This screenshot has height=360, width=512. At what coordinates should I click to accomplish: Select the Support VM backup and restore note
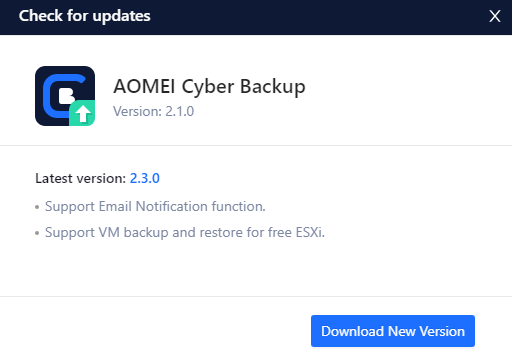(x=185, y=232)
